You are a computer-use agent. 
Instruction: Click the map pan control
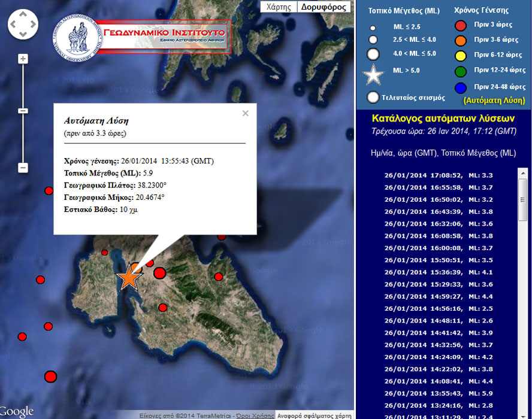pos(23,25)
